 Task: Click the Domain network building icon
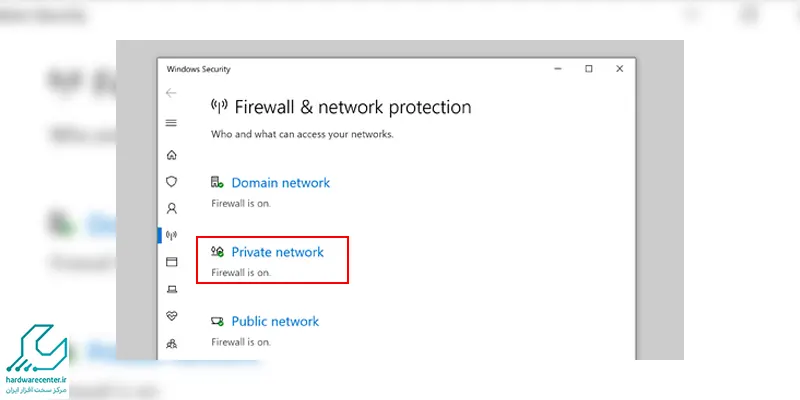217,183
